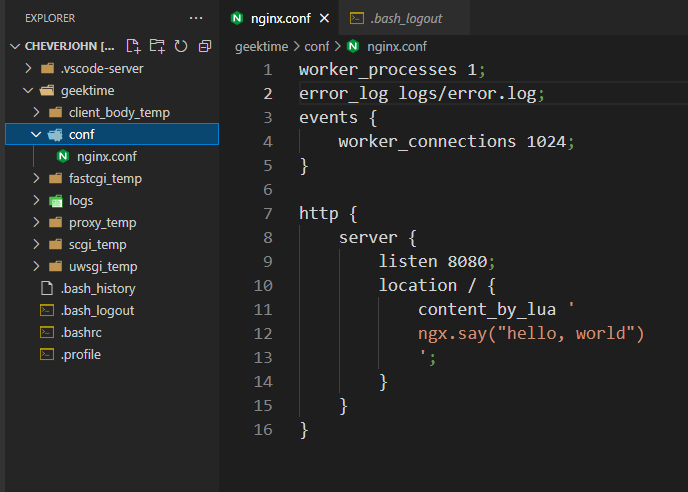Click geektime in the breadcrumb path
688x492 pixels.
pos(262,47)
